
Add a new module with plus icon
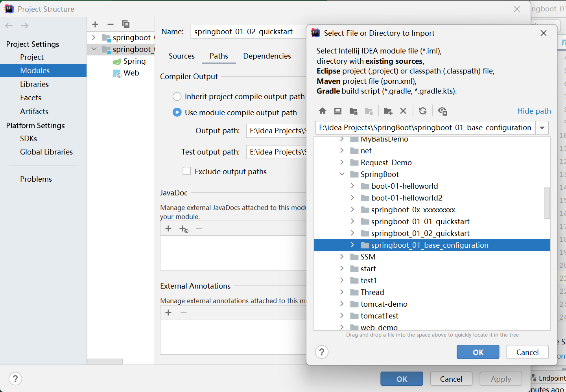click(95, 24)
